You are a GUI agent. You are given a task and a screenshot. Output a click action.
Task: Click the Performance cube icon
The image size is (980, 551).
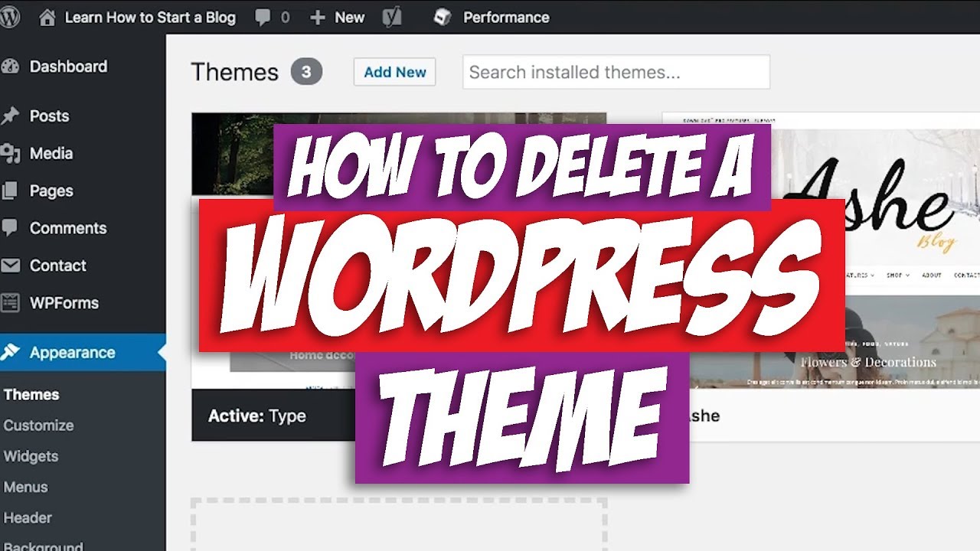click(x=443, y=17)
